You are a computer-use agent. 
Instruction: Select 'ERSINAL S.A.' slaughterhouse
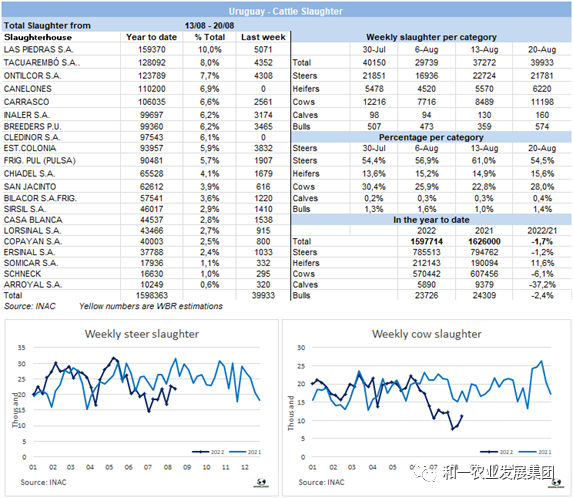[29, 252]
